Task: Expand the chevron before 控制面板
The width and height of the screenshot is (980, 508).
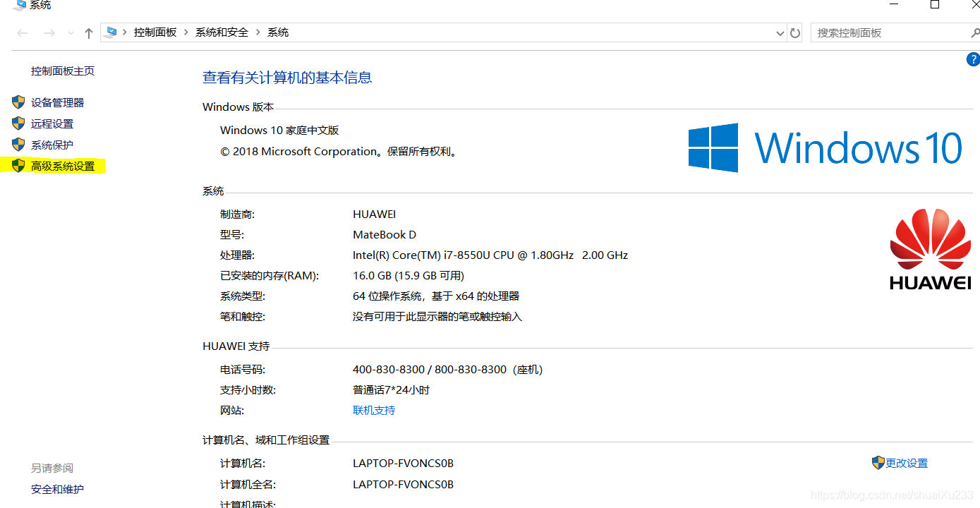Action: tap(125, 32)
